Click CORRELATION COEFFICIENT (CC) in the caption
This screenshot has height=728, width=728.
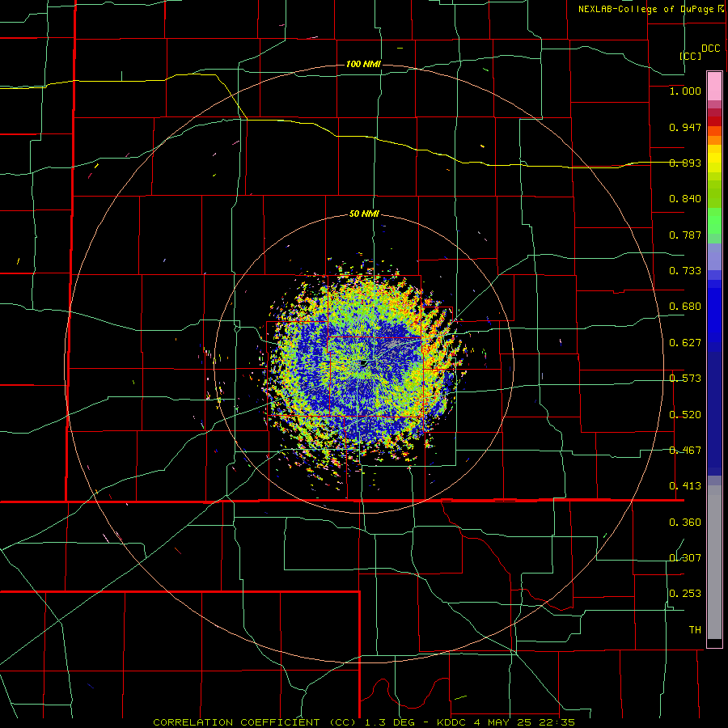[x=256, y=722]
